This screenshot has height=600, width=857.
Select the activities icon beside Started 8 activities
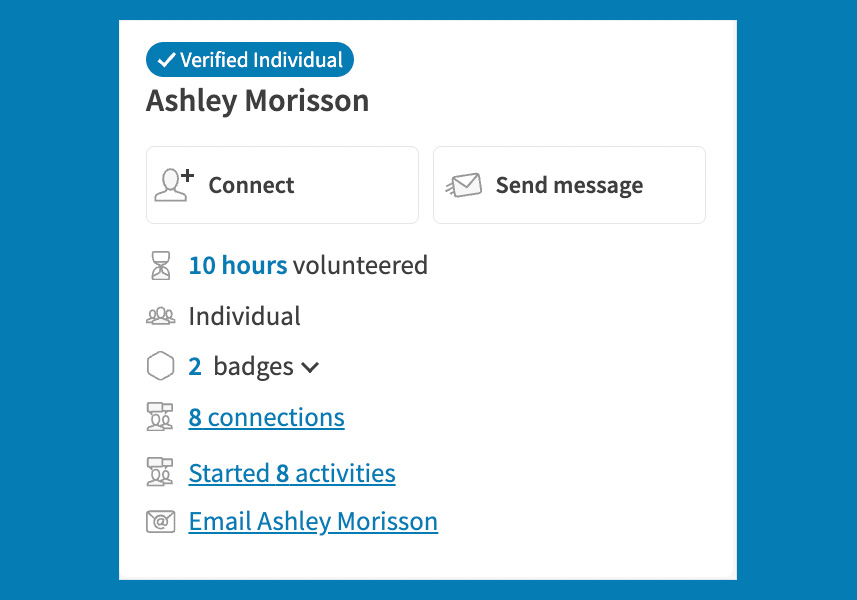pyautogui.click(x=160, y=472)
